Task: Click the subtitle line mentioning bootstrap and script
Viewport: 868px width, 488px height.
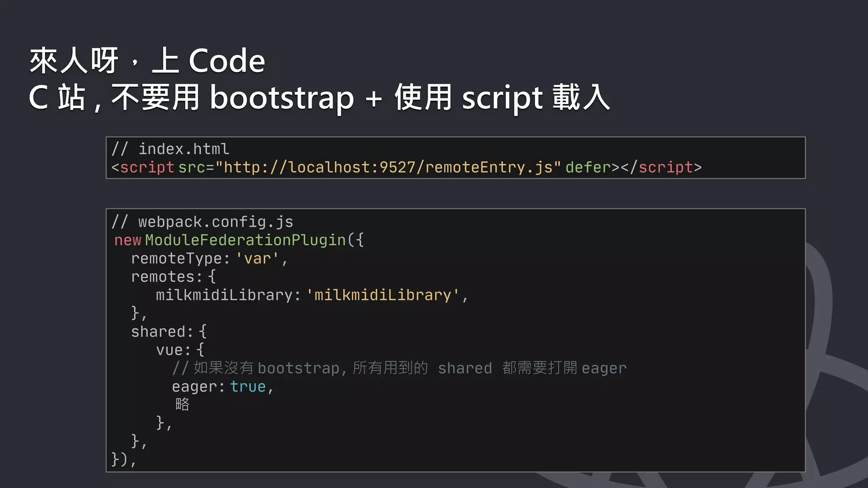Action: coord(320,98)
